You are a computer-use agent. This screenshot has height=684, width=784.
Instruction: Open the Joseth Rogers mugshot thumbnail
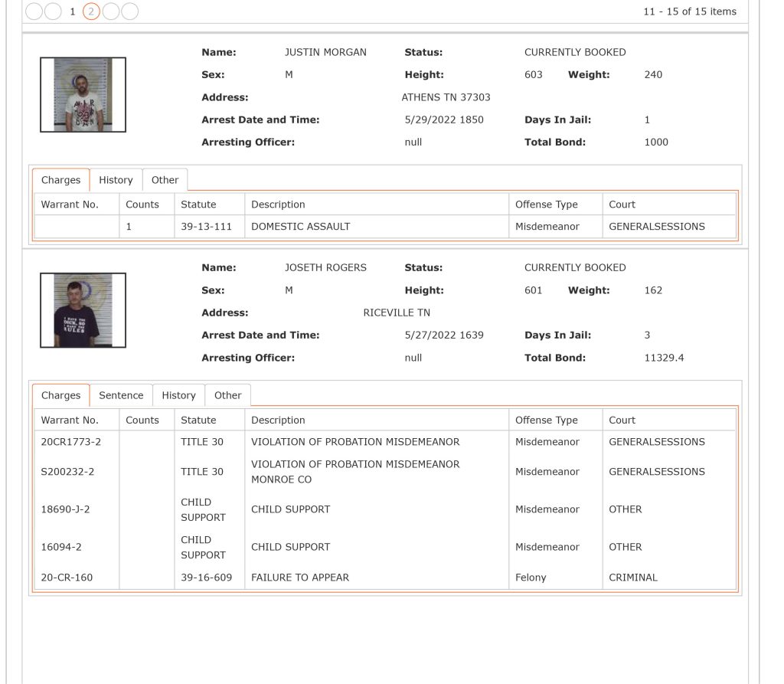83,310
